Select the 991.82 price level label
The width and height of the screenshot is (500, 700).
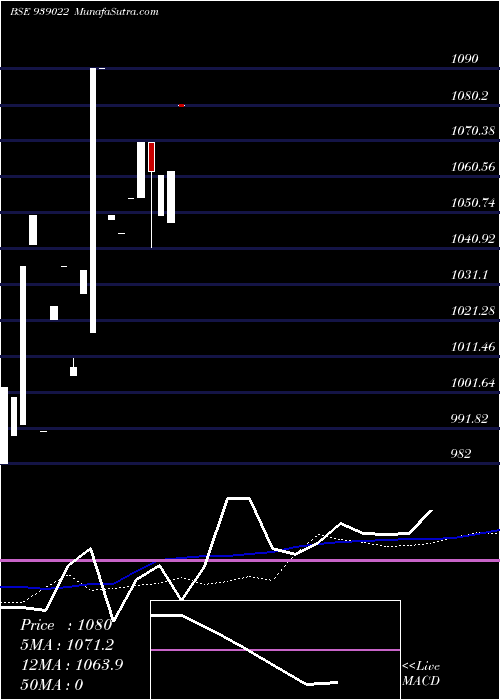pos(469,419)
